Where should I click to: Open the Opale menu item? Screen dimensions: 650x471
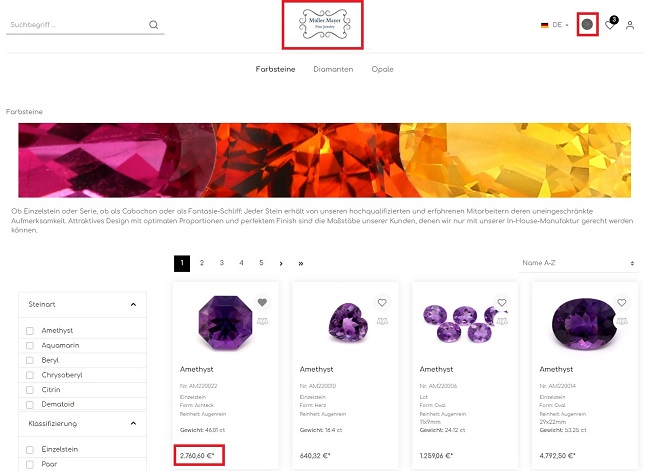(x=382, y=69)
